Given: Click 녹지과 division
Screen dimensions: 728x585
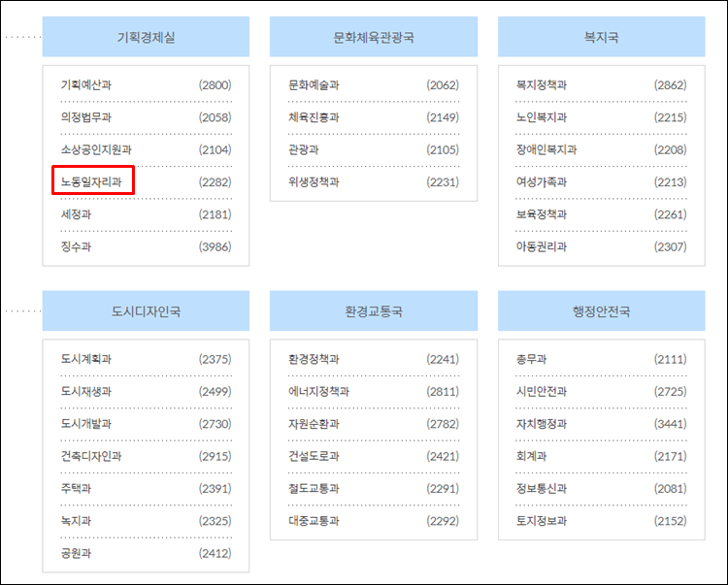Looking at the screenshot, I should 76,521.
